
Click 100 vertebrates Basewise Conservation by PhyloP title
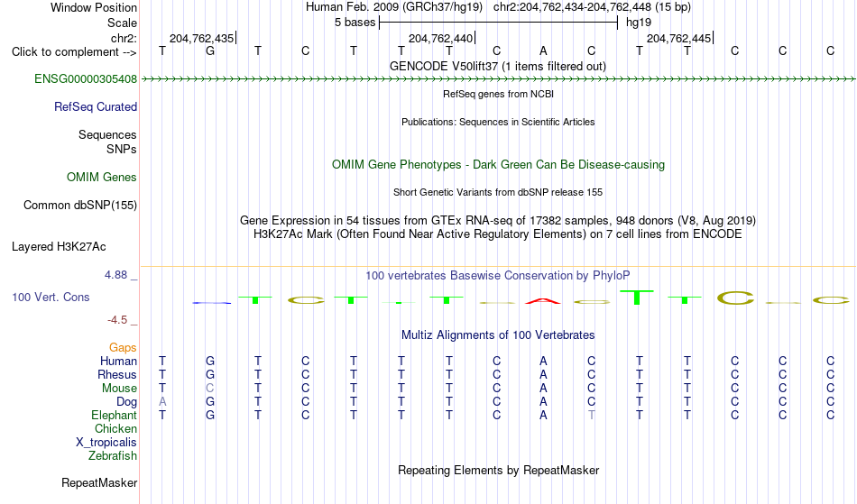tap(498, 276)
